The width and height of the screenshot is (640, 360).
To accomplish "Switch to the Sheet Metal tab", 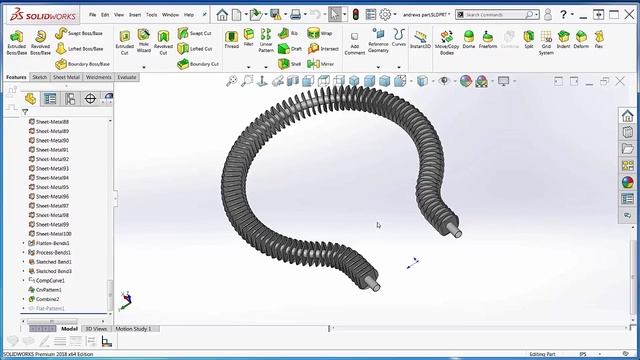I will [66, 77].
